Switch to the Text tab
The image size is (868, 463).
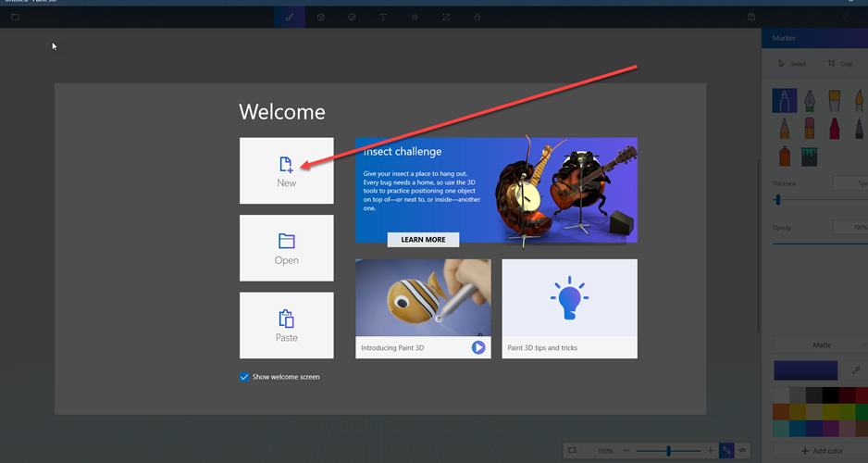click(x=383, y=18)
